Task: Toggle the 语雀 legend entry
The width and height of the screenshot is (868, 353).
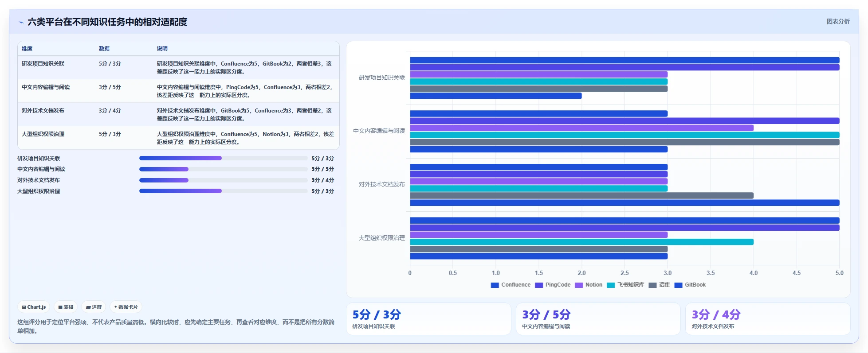Action: (659, 285)
